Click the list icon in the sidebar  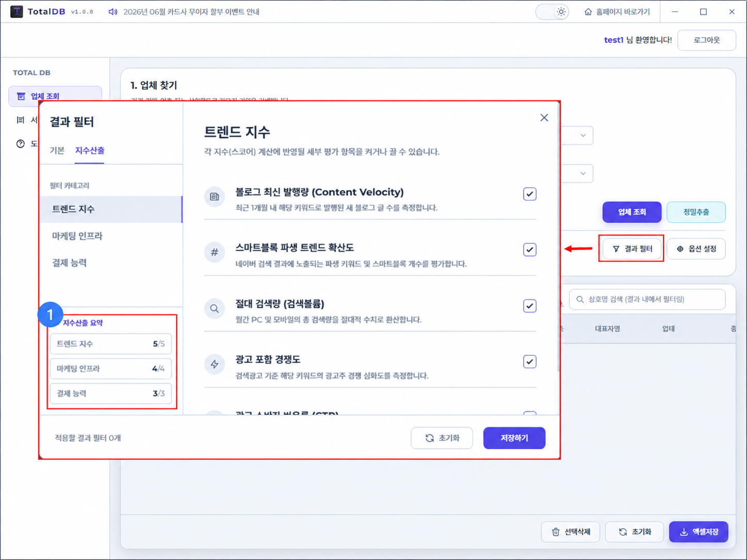(21, 120)
